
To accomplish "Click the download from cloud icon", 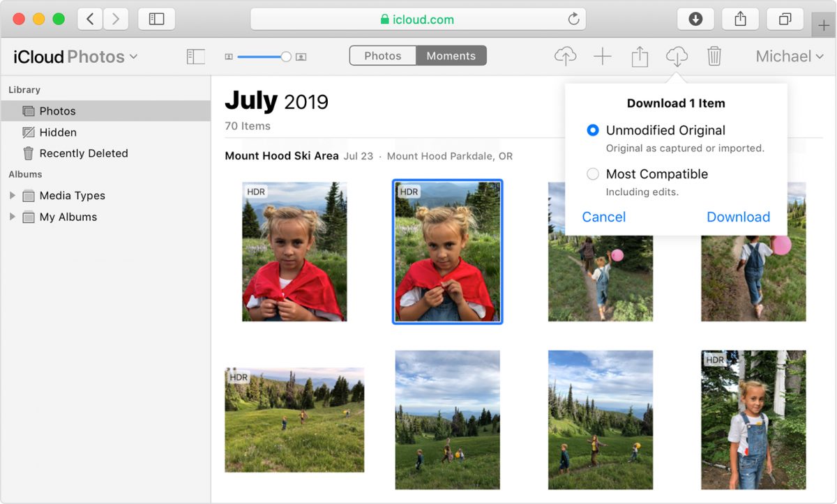I will (677, 56).
